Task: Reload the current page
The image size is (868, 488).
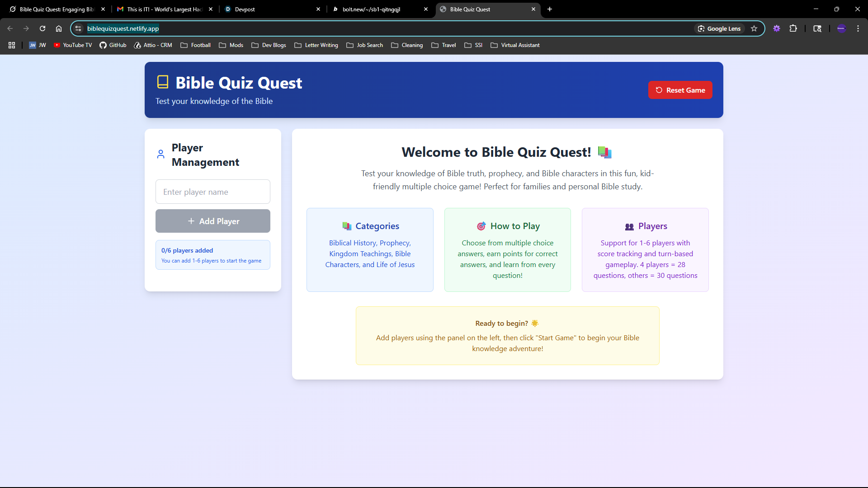Action: (x=42, y=28)
